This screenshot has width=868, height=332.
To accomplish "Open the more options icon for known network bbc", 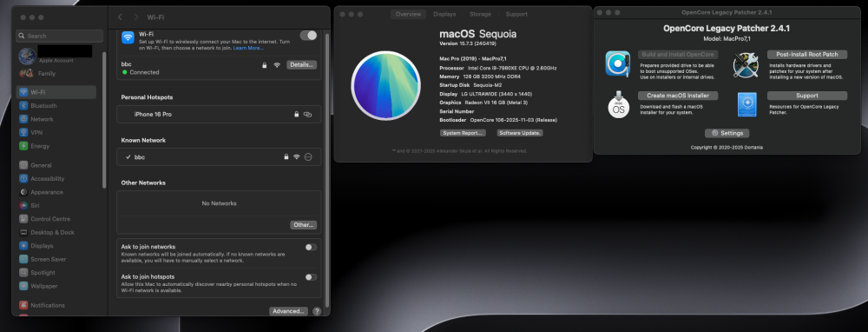I will pyautogui.click(x=308, y=156).
